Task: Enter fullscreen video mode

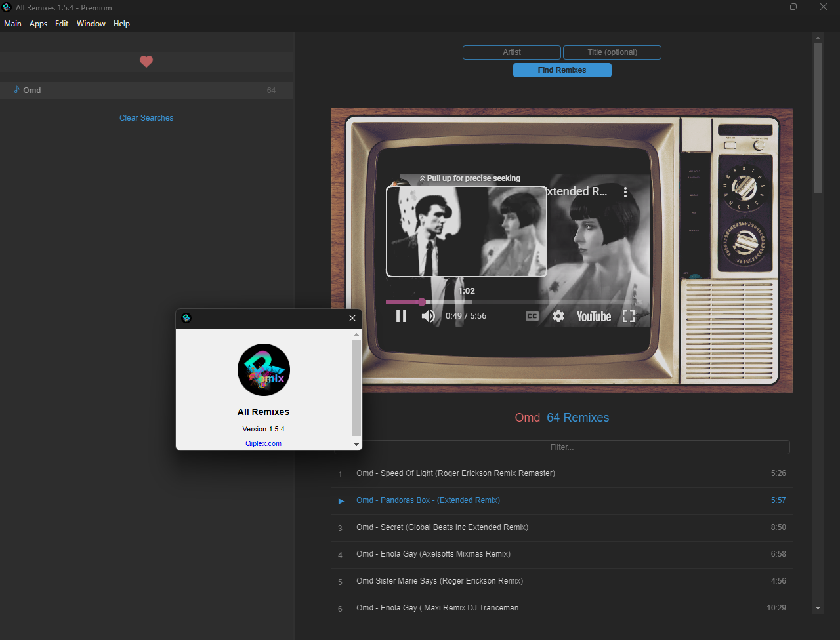Action: 629,316
